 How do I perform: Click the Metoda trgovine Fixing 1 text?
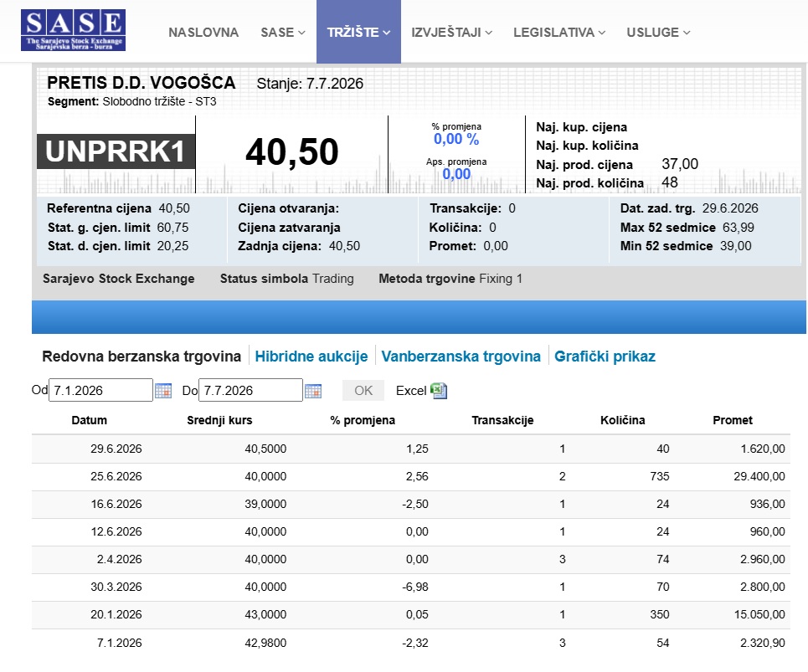point(450,279)
